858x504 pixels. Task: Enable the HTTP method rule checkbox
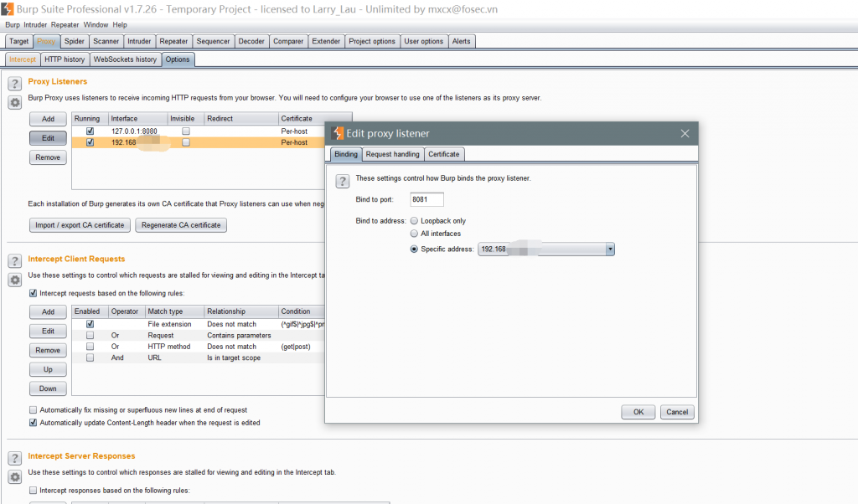tap(90, 347)
